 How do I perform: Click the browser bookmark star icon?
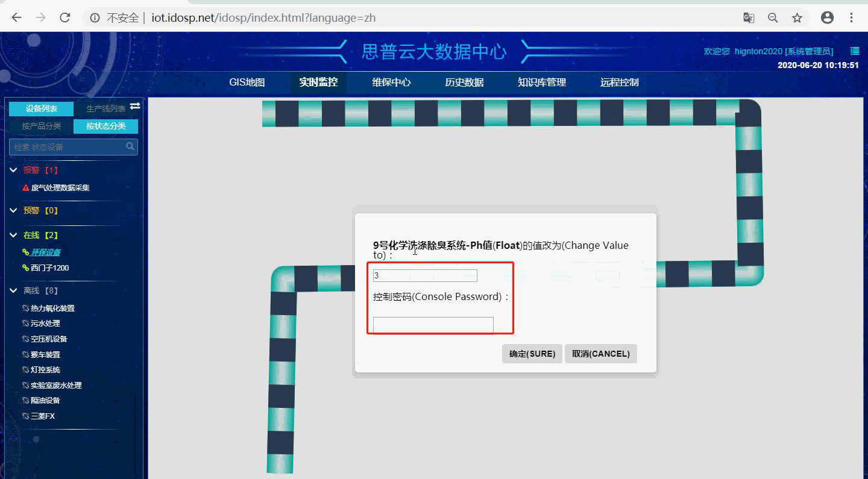797,17
